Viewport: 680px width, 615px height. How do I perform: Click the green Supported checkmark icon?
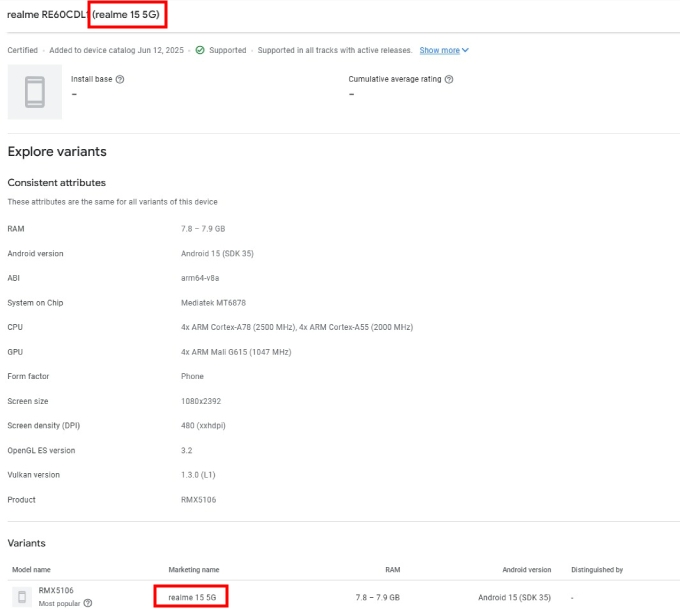point(200,50)
